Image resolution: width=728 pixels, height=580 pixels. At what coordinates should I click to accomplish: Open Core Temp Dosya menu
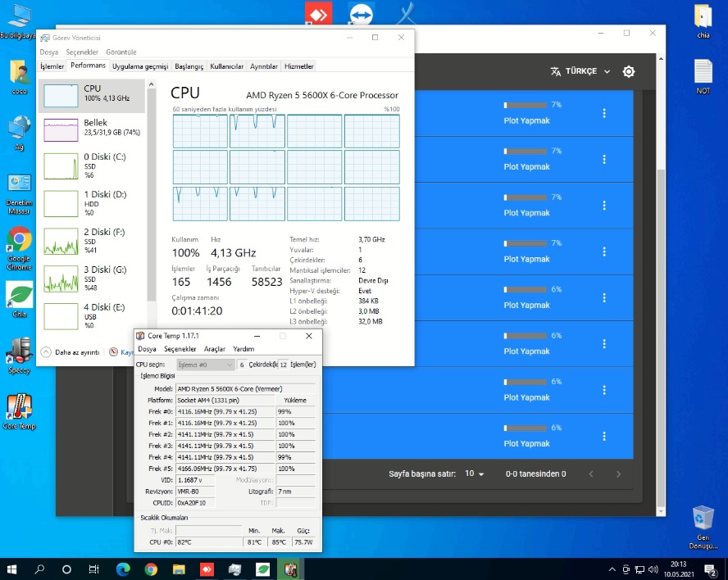coord(148,349)
